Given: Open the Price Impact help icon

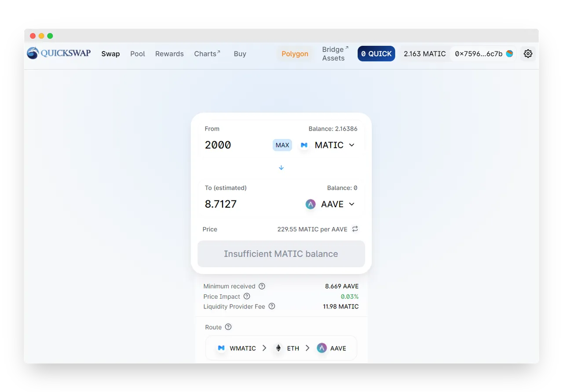Looking at the screenshot, I should click(x=247, y=297).
